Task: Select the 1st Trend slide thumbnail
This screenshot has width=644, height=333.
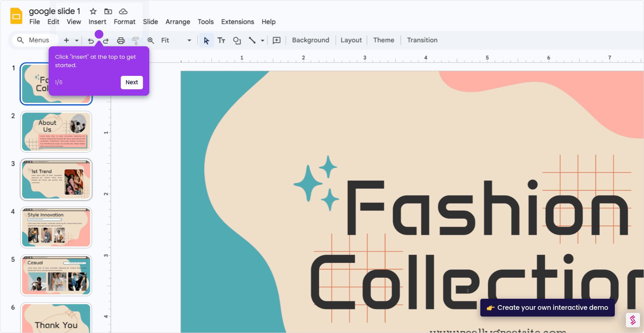Action: tap(56, 180)
